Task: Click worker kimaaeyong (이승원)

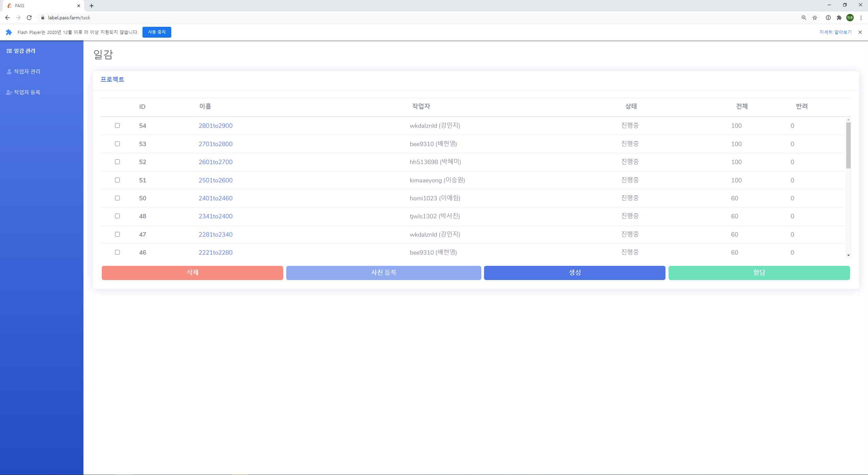Action: 437,180
